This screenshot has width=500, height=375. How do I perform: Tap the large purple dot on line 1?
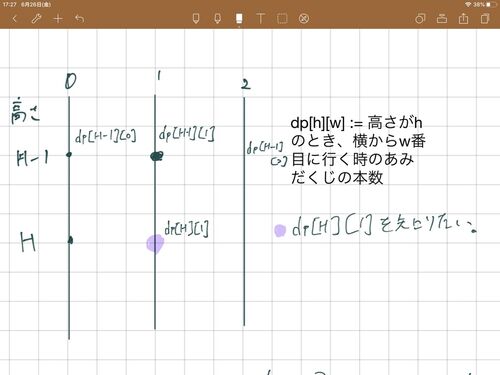tap(155, 244)
